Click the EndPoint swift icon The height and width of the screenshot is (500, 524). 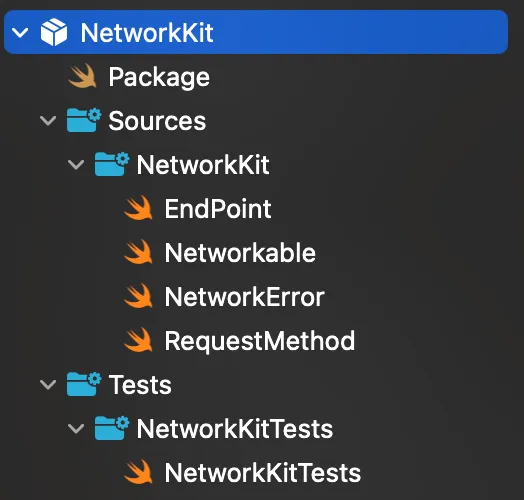[138, 208]
